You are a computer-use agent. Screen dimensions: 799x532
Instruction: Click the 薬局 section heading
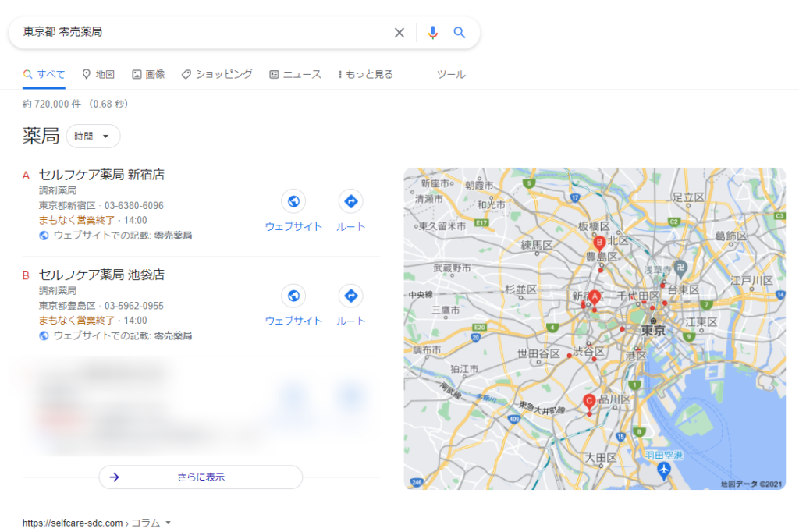[41, 136]
